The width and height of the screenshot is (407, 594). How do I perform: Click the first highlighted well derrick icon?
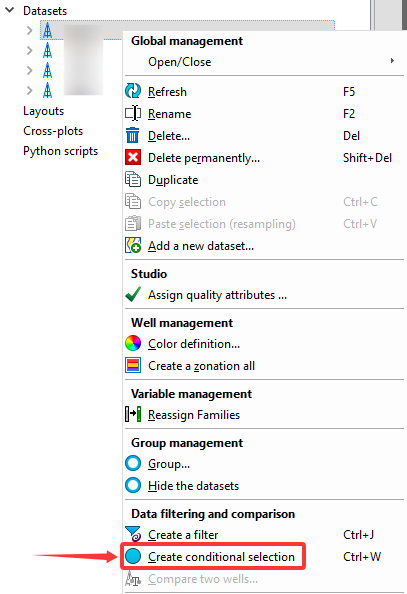coord(47,30)
